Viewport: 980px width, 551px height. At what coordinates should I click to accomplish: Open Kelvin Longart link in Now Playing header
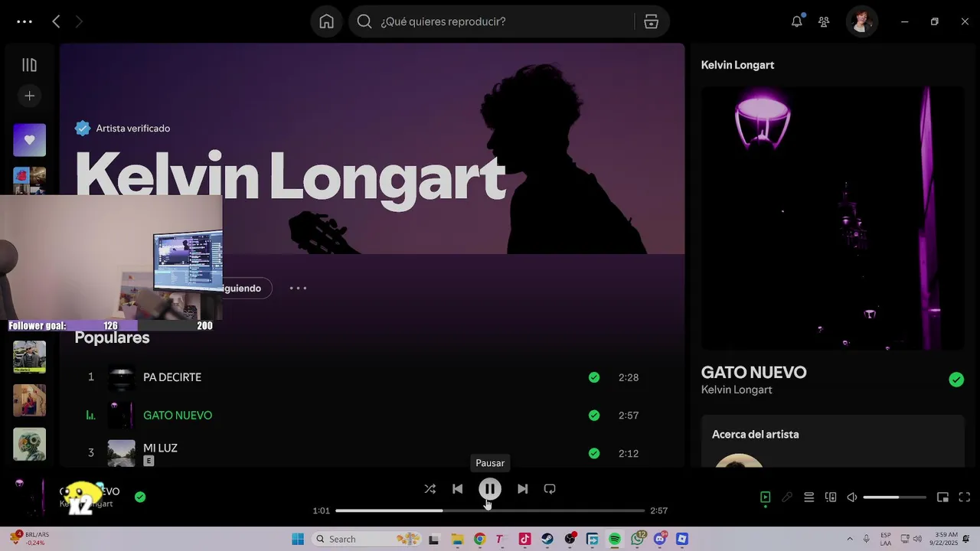coord(737,65)
